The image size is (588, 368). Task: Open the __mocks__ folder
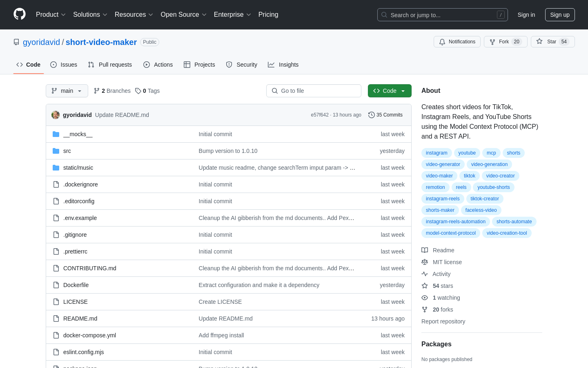coord(78,134)
